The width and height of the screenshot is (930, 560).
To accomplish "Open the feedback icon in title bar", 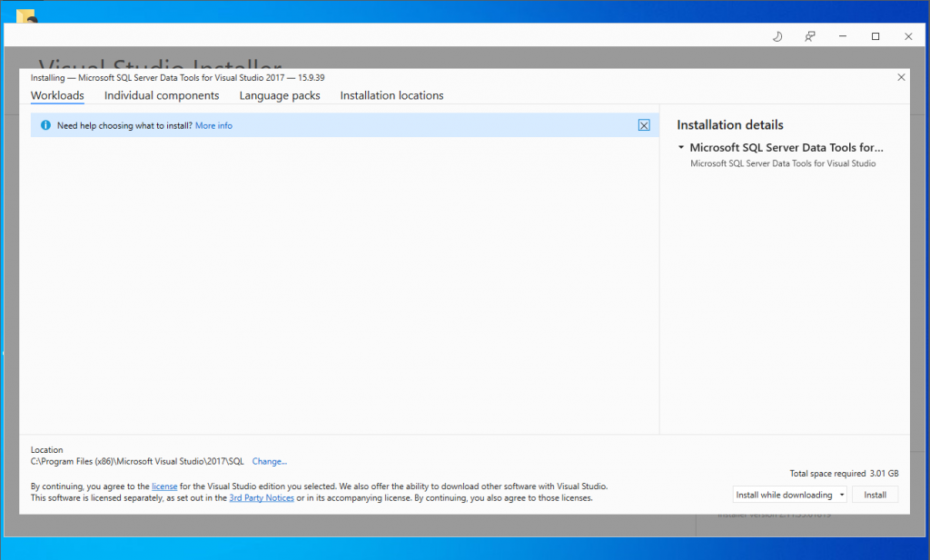I will (x=809, y=36).
